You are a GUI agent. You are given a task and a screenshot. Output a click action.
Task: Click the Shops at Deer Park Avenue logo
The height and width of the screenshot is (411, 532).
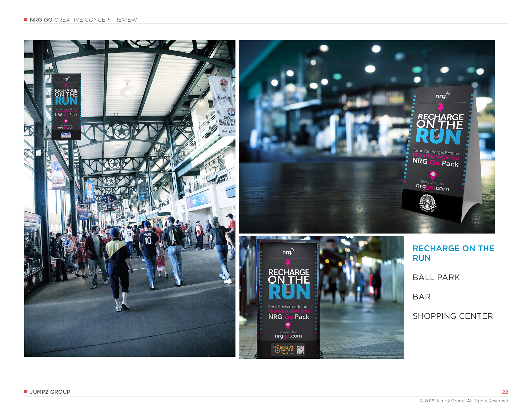pyautogui.click(x=288, y=350)
